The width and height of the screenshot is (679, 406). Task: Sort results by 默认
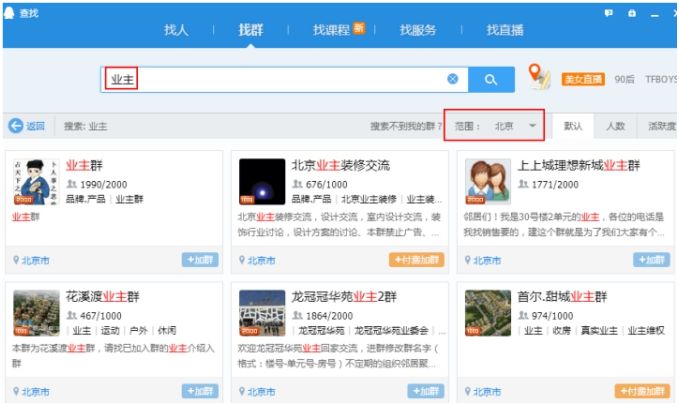(x=573, y=126)
